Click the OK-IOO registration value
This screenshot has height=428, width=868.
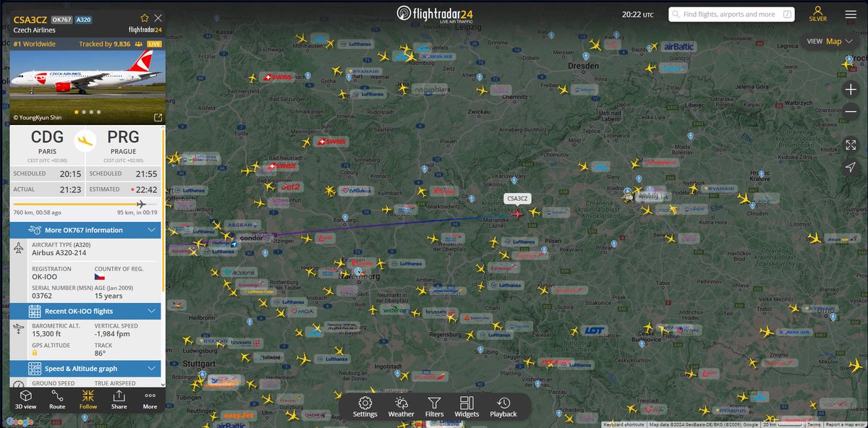coord(45,276)
